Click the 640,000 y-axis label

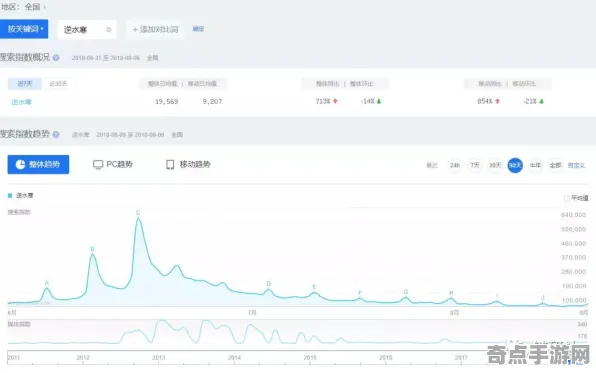click(574, 215)
